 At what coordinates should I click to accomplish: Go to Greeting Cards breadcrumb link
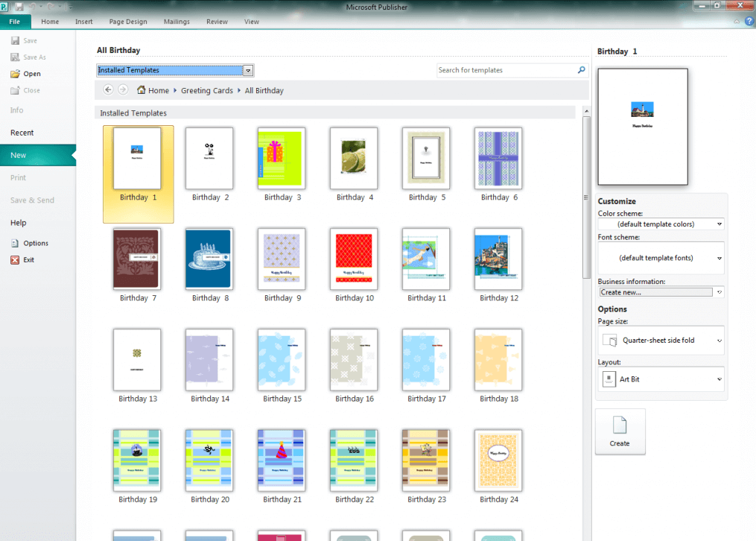(207, 91)
